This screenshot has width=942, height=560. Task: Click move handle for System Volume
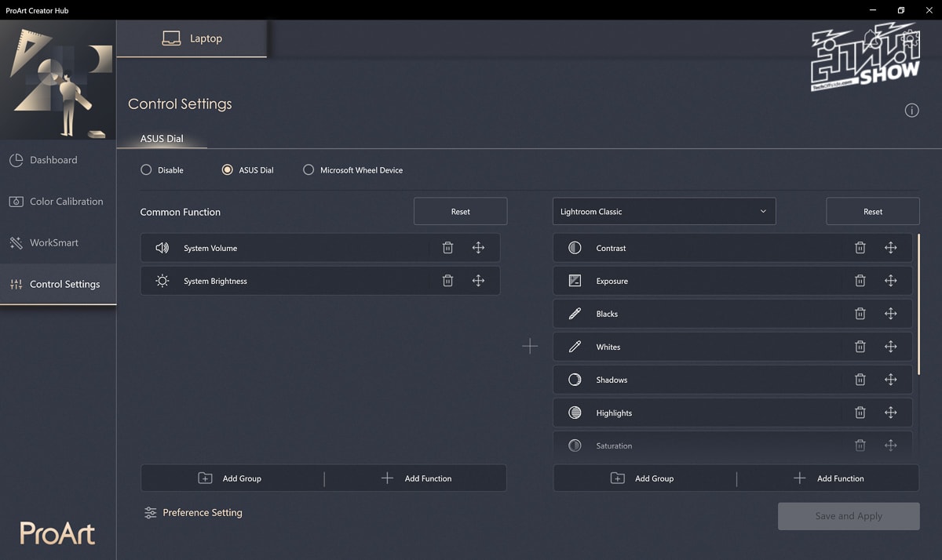(478, 248)
